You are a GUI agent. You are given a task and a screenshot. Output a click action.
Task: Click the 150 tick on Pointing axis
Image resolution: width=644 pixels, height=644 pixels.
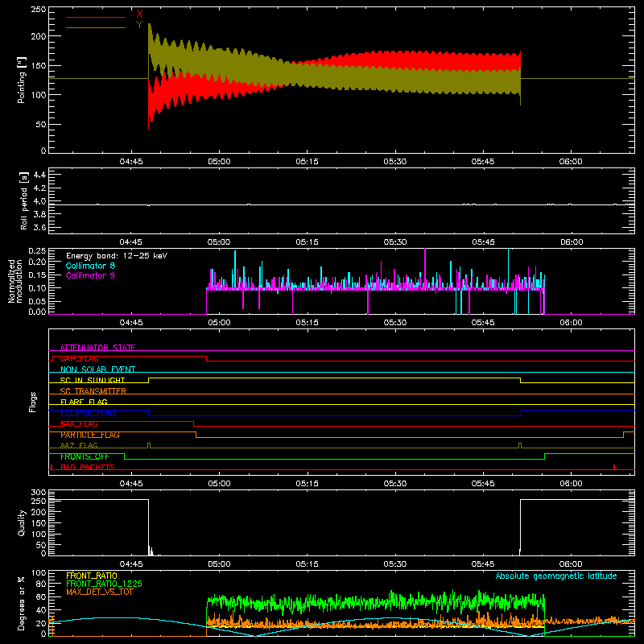tap(39, 66)
